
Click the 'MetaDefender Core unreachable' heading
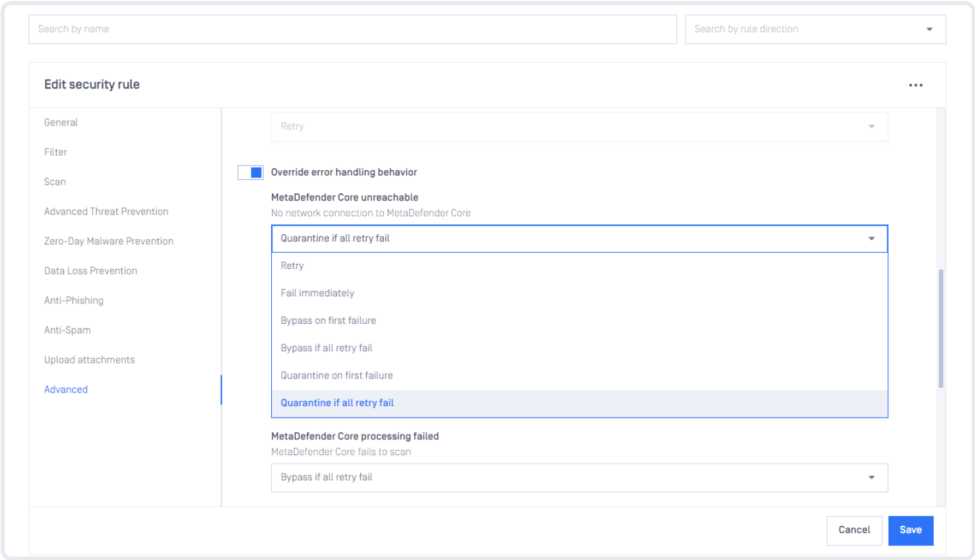tap(344, 197)
